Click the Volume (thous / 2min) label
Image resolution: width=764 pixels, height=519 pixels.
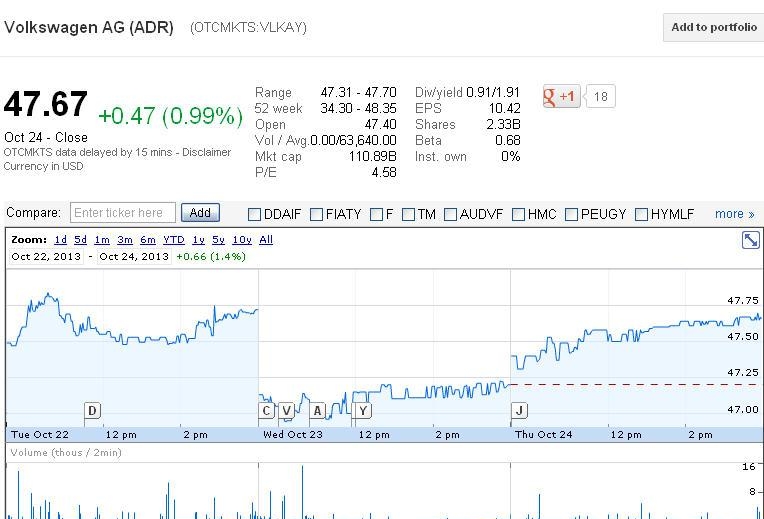(x=66, y=453)
